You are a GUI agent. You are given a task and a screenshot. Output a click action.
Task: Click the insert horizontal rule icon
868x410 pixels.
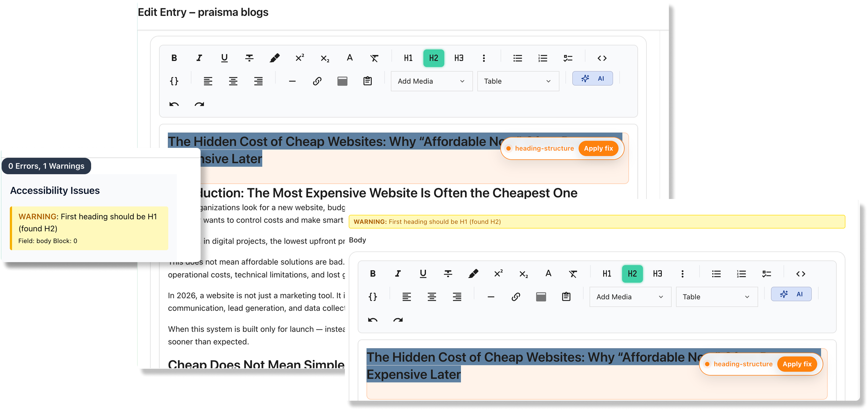[x=292, y=81]
